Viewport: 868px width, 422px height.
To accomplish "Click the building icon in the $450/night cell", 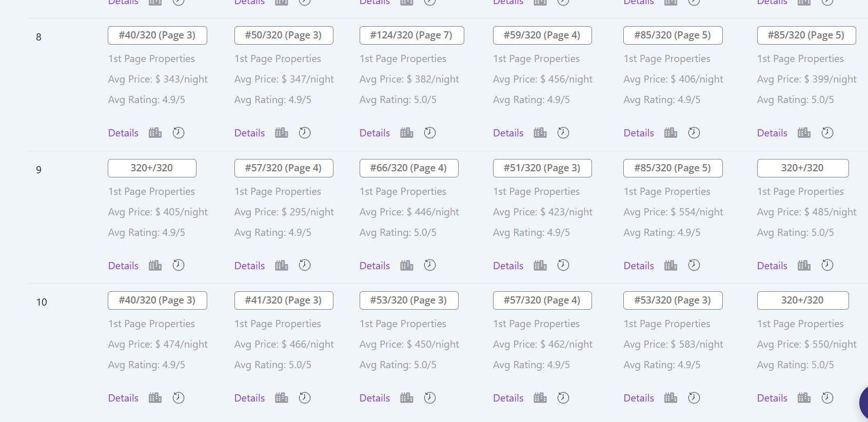I will tap(407, 398).
